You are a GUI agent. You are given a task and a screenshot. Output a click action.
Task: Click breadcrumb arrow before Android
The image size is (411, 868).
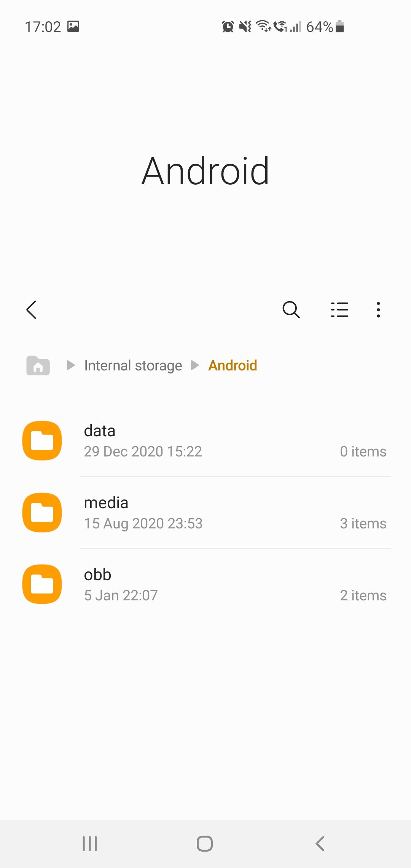click(195, 365)
